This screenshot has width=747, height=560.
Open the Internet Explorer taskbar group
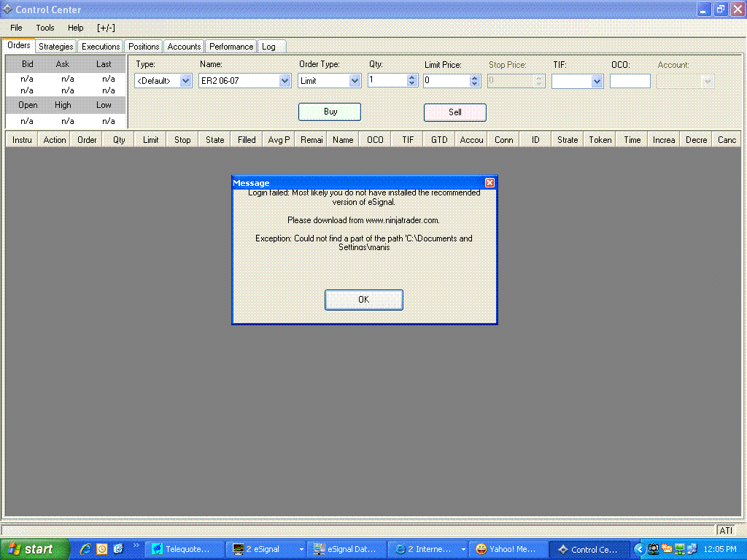pyautogui.click(x=427, y=549)
